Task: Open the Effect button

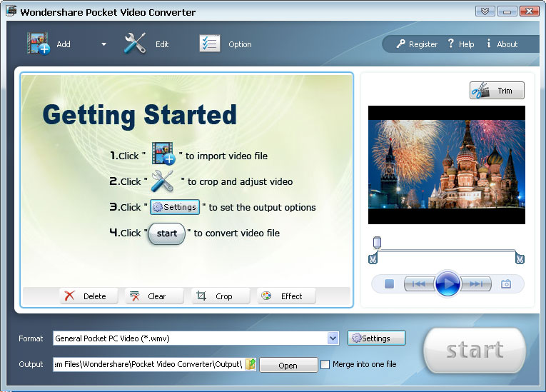Action: pos(286,296)
